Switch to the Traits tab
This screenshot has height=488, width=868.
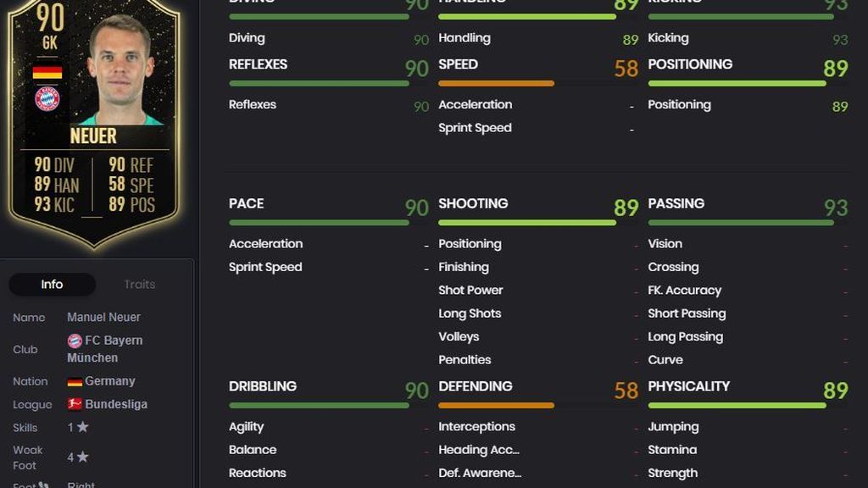140,285
